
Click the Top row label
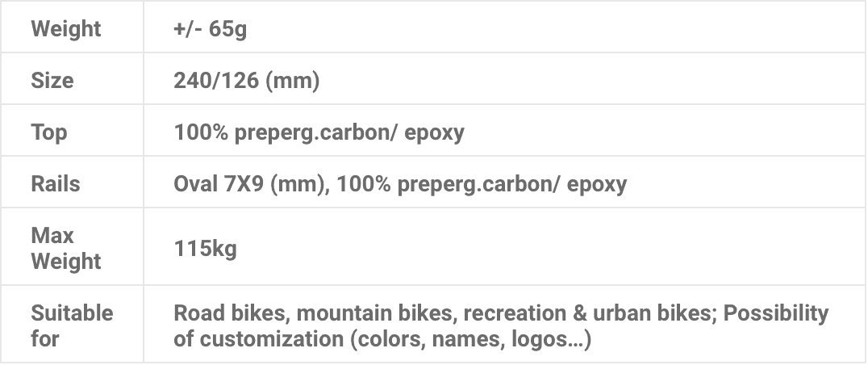coord(48,132)
